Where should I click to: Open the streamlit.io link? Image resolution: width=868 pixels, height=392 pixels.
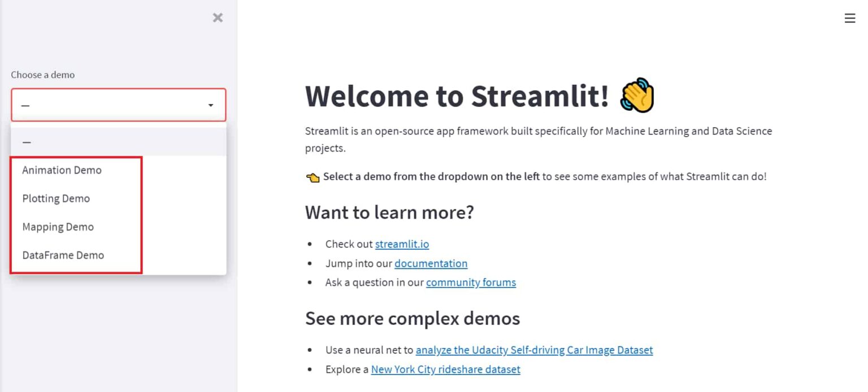coord(402,243)
